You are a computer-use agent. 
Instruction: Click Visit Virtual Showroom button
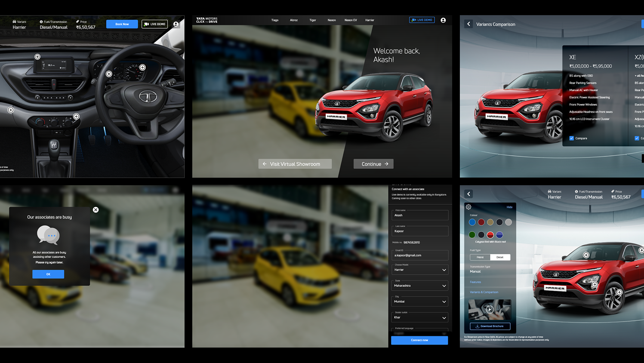click(295, 164)
